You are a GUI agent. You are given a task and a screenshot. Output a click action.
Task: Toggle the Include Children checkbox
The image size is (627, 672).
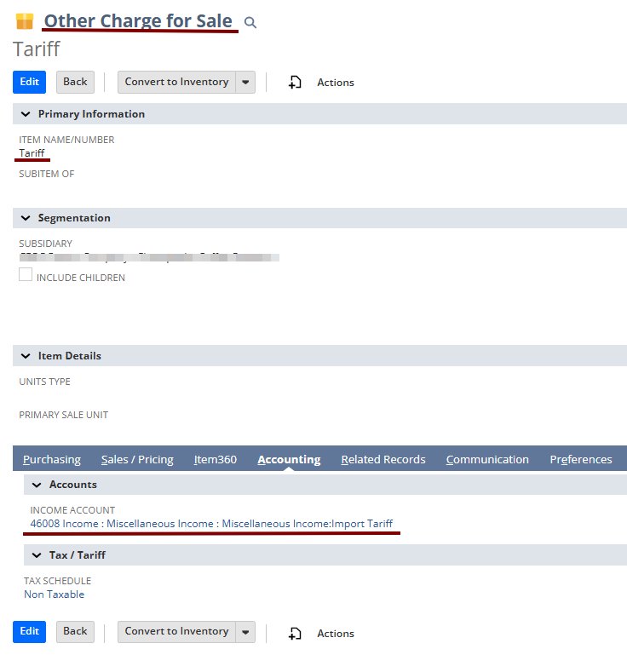click(26, 275)
